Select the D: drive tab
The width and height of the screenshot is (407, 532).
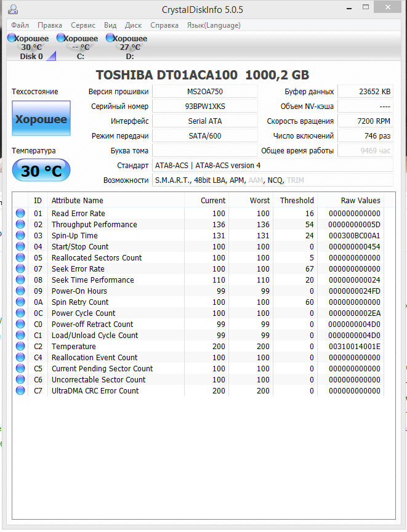click(x=130, y=47)
